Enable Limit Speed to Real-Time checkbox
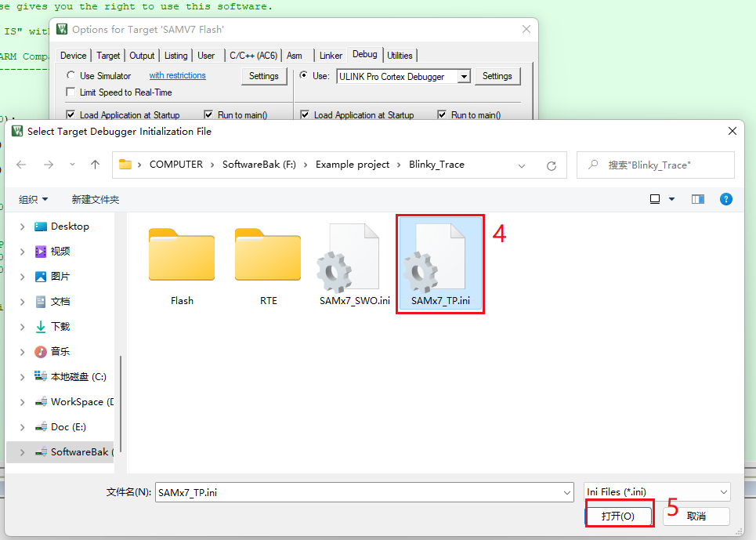This screenshot has width=756, height=540. coord(71,92)
